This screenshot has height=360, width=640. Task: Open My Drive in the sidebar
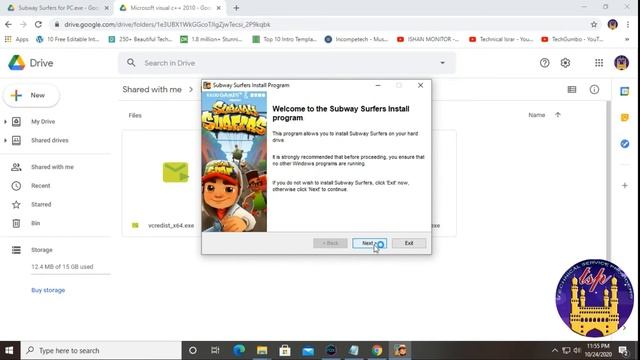tap(43, 122)
